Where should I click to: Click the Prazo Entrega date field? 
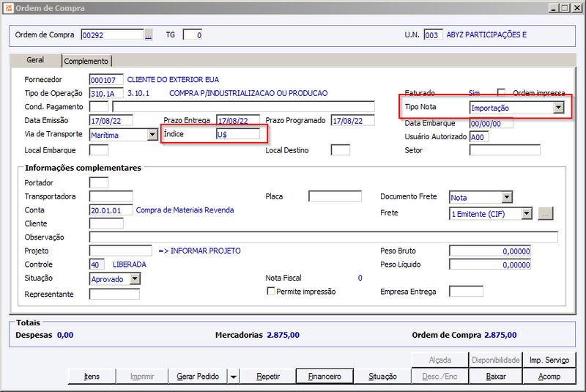(x=238, y=121)
